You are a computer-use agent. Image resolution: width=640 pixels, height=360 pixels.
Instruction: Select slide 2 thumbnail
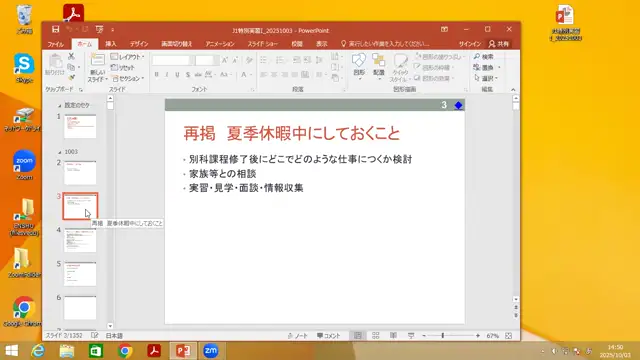tap(80, 173)
